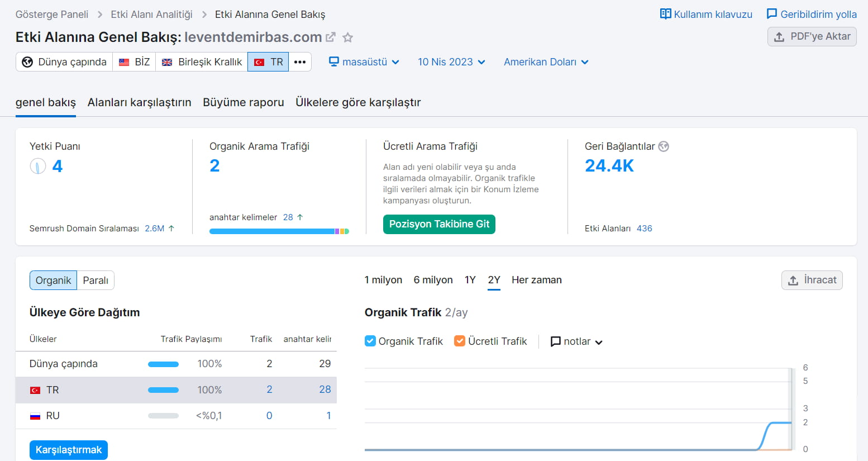This screenshot has width=868, height=461.
Task: Choose the 1Y time range
Action: coord(470,280)
